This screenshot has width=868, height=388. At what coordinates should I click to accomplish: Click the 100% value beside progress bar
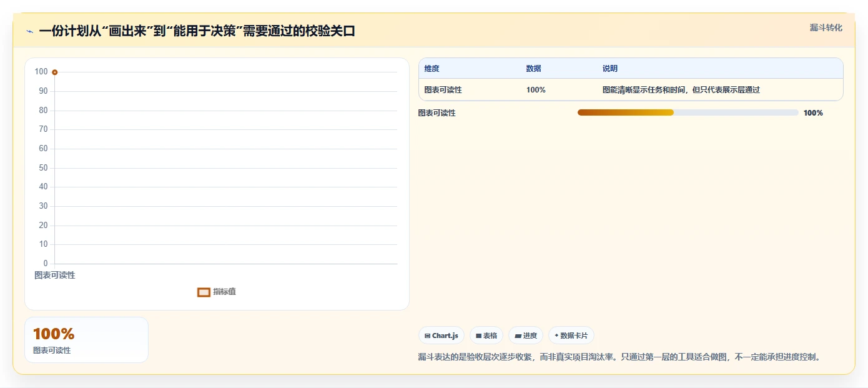pos(813,113)
